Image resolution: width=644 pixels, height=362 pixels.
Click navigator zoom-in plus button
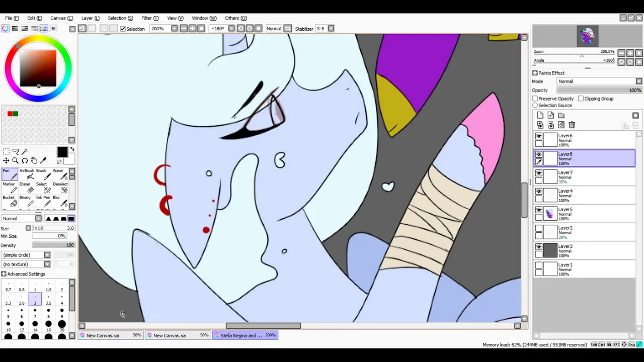[630, 53]
